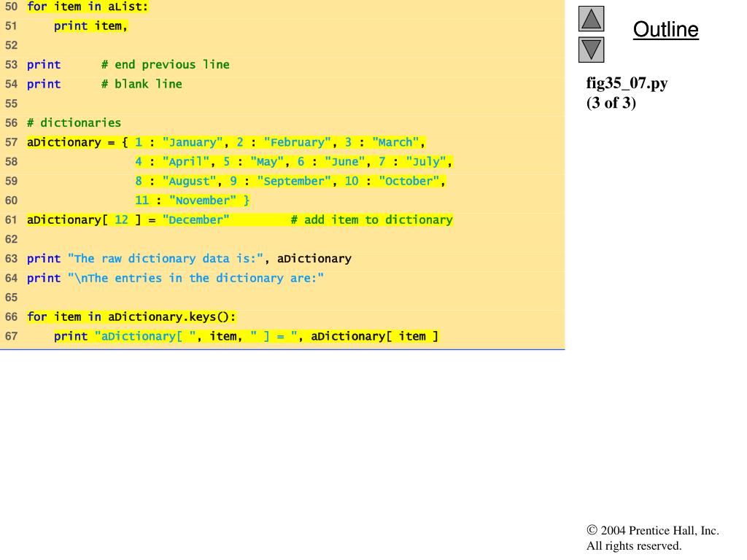Select "The raw dictionary data is:" string
Screen dimensions: 747x560
pyautogui.click(x=166, y=259)
